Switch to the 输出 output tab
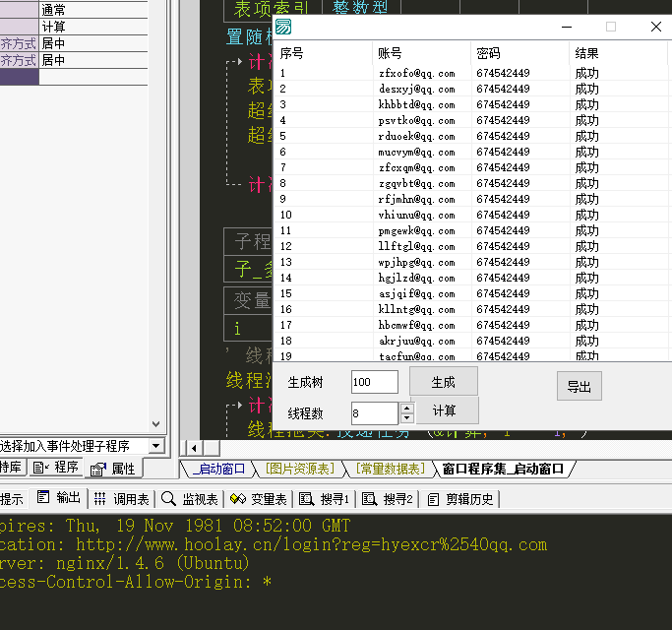 [60, 498]
